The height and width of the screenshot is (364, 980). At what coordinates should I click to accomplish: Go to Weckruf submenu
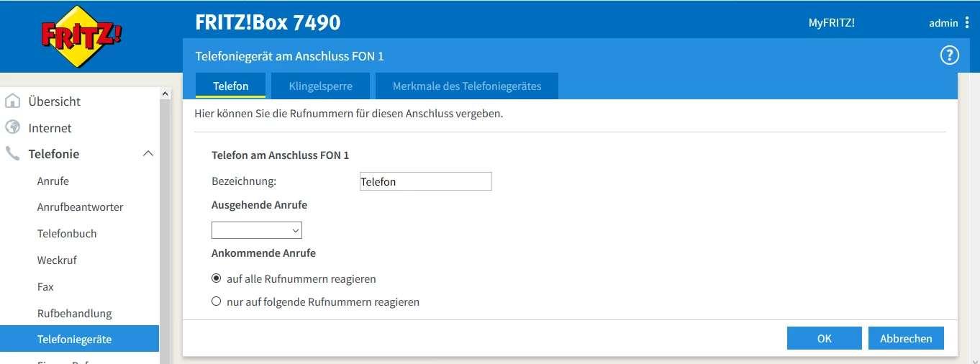pos(57,260)
